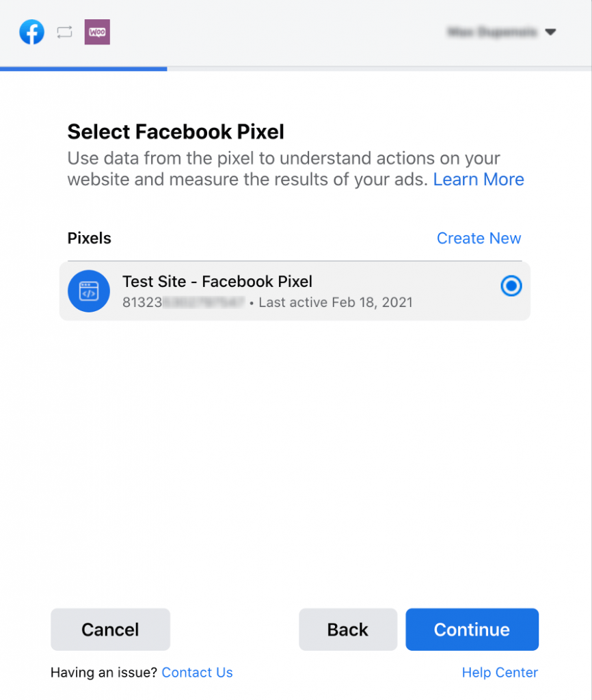Click the blue setup progress bar

point(83,69)
